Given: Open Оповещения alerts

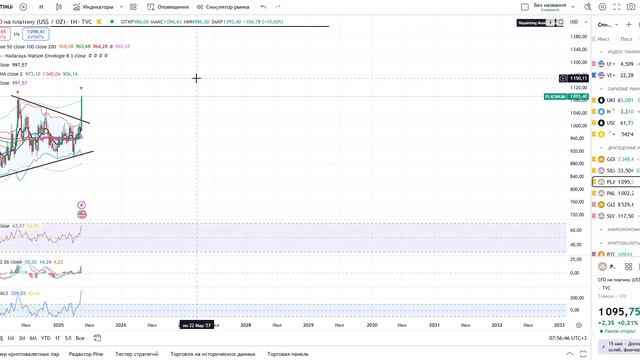Looking at the screenshot, I should 168,7.
